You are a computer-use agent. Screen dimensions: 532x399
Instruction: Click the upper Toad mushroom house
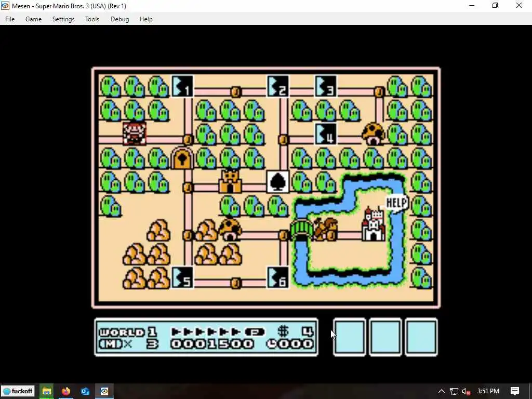[x=374, y=135]
